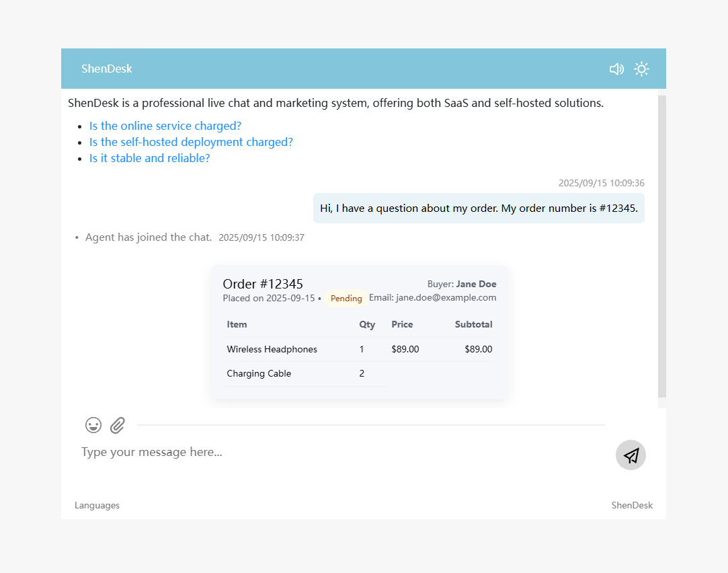Image resolution: width=728 pixels, height=573 pixels.
Task: Select the Wireless Headphones item row
Action: coord(272,349)
